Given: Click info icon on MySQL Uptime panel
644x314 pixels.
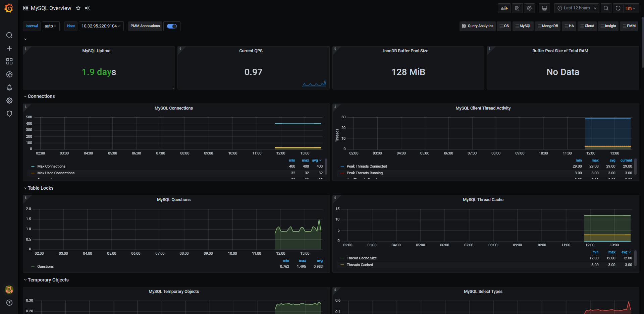Looking at the screenshot, I should (25, 49).
